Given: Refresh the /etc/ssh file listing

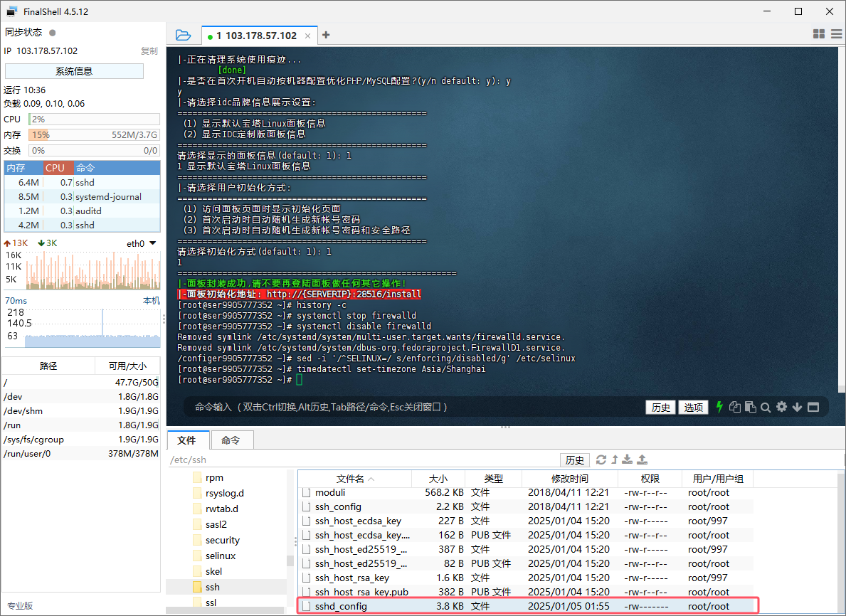Looking at the screenshot, I should [x=601, y=460].
